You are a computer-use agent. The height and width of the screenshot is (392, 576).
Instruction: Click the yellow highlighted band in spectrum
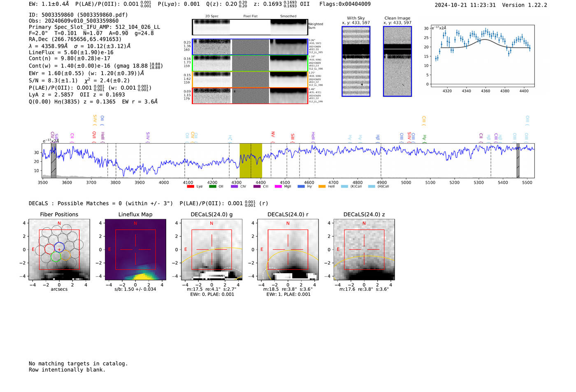[x=251, y=161]
